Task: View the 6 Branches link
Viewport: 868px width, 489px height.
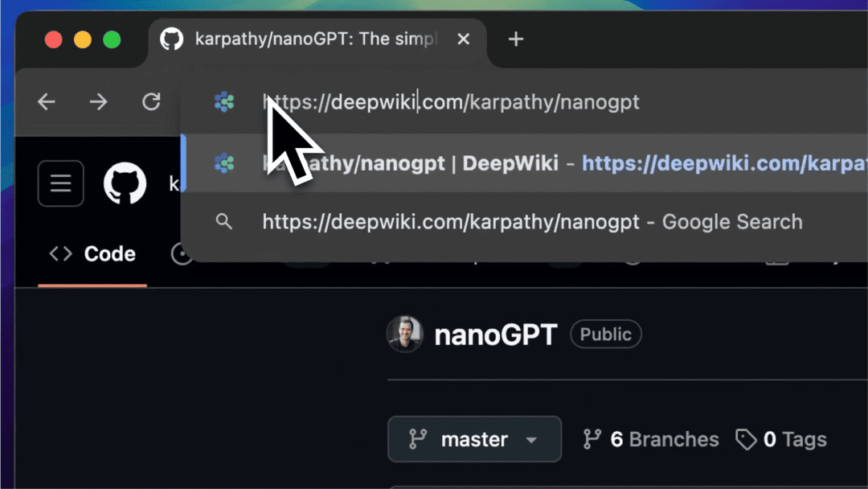Action: 651,439
